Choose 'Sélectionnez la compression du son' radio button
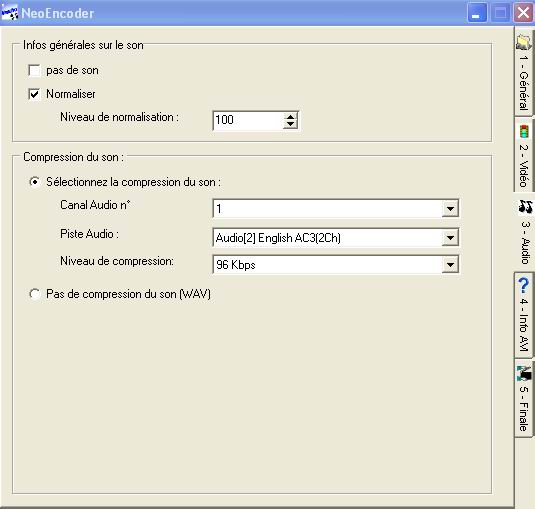The image size is (535, 509). point(34,182)
